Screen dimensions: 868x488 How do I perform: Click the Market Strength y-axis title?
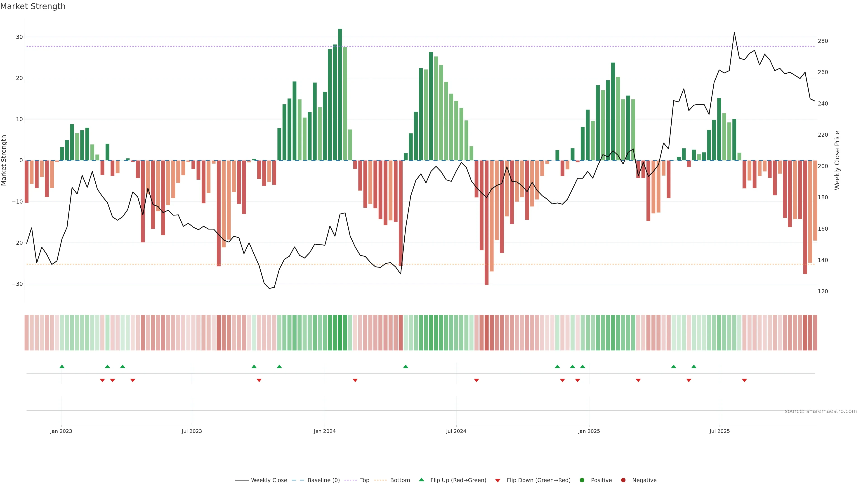click(4, 160)
